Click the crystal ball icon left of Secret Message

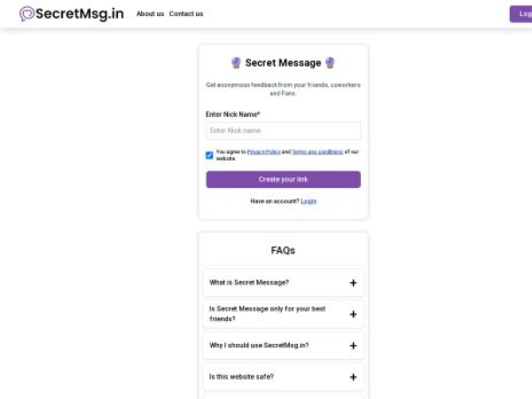click(x=236, y=63)
